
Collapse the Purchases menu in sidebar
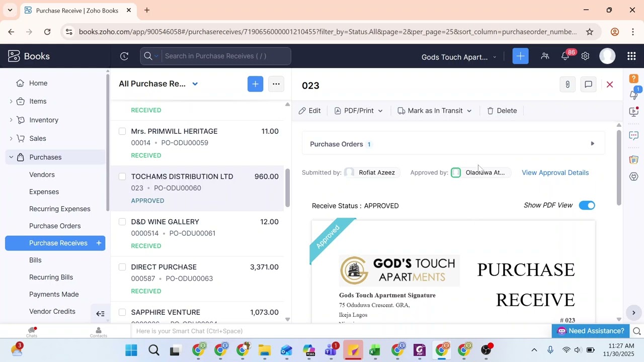(11, 157)
